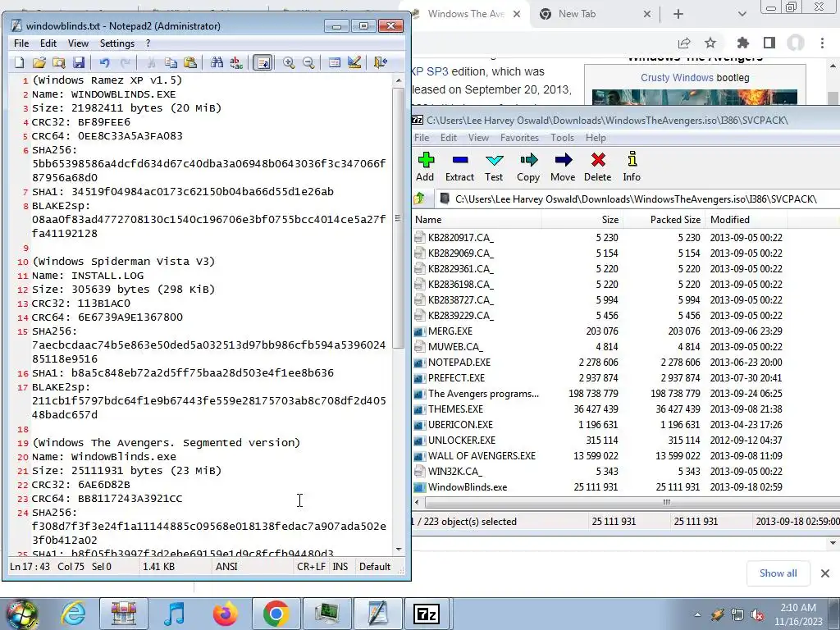This screenshot has height=630, width=840.
Task: Open Chrome three-dot menu
Action: point(822,43)
